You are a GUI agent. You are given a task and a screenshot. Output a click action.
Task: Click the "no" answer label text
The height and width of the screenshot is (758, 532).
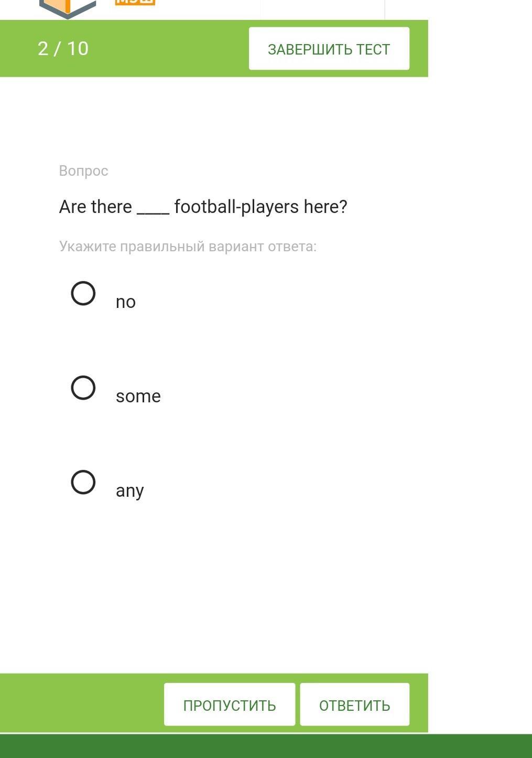pyautogui.click(x=126, y=302)
